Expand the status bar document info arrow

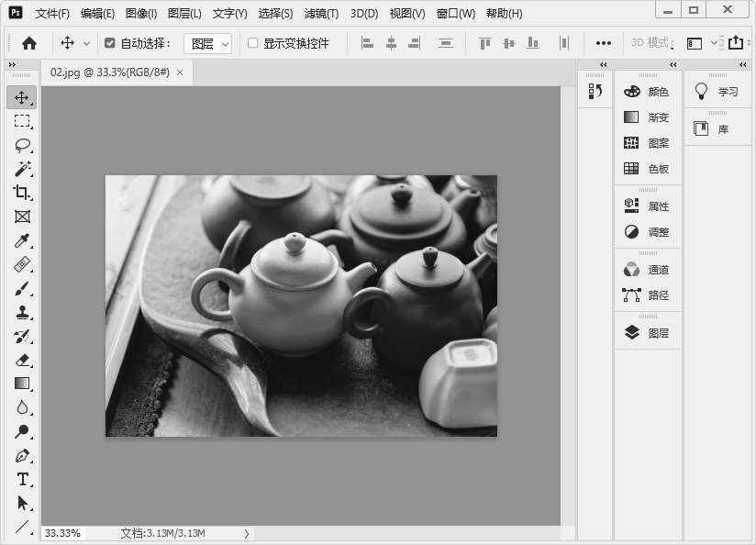click(246, 533)
